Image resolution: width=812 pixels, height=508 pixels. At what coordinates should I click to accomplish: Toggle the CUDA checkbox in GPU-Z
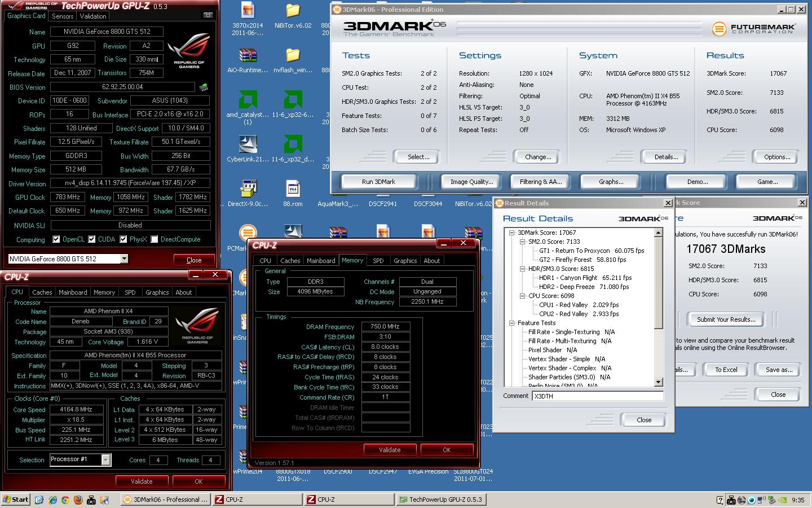(92, 239)
